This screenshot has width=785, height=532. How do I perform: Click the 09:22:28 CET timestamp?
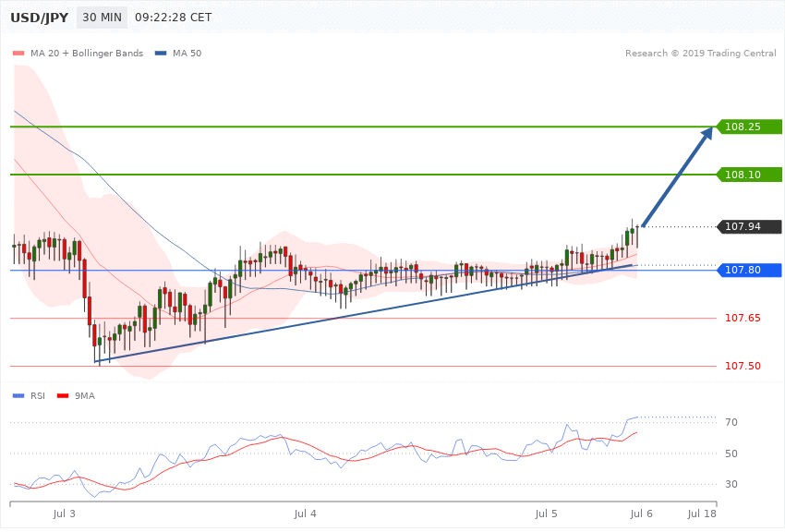coord(174,18)
